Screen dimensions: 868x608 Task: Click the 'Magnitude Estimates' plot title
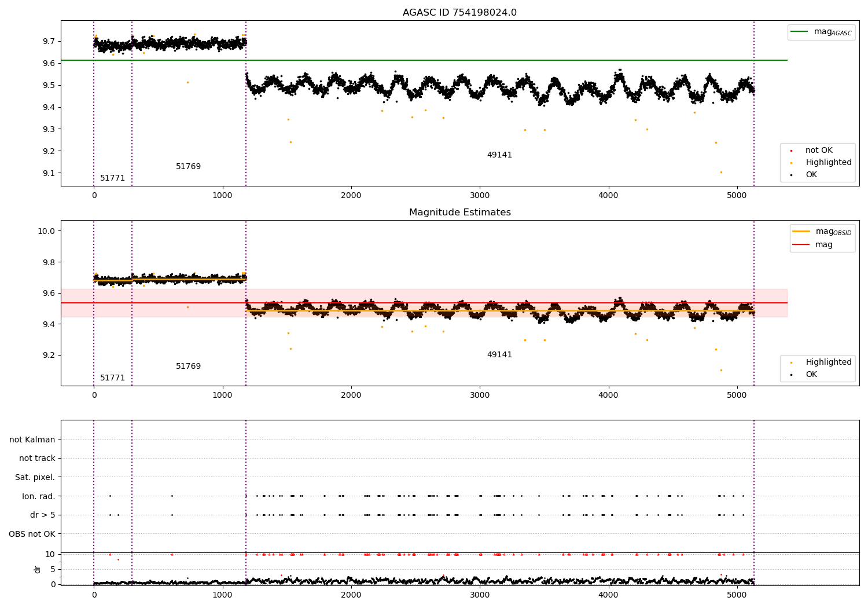point(459,213)
